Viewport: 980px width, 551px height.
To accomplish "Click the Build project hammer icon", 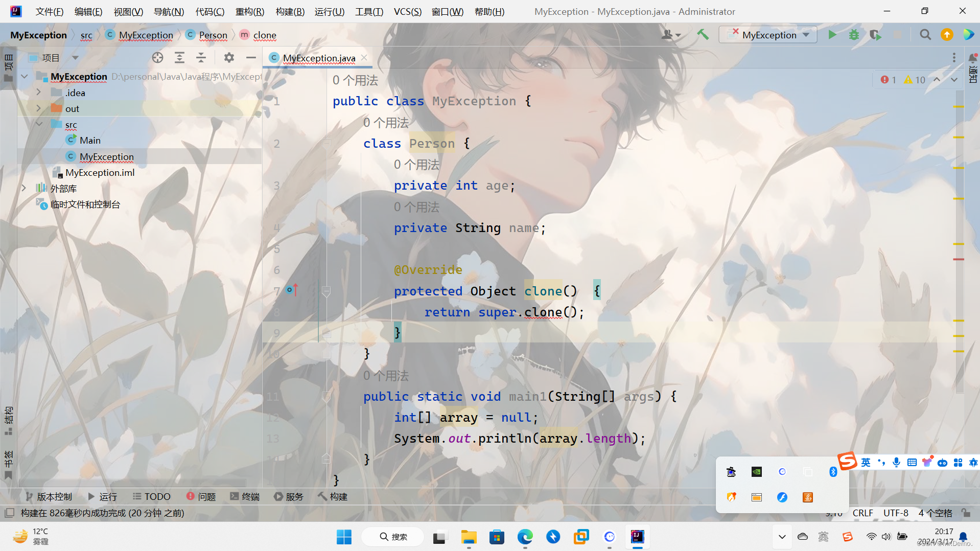I will pos(703,35).
